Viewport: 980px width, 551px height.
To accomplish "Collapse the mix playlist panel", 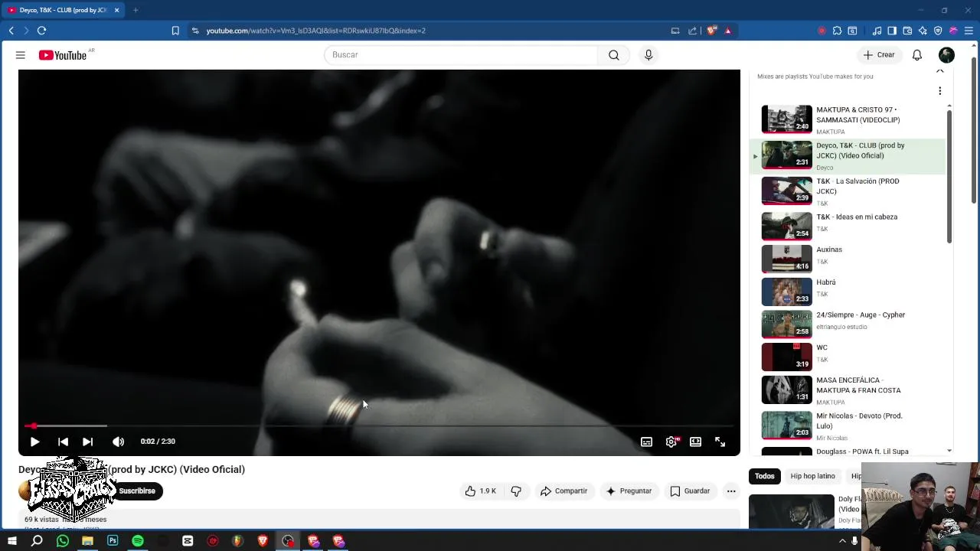I will point(940,71).
